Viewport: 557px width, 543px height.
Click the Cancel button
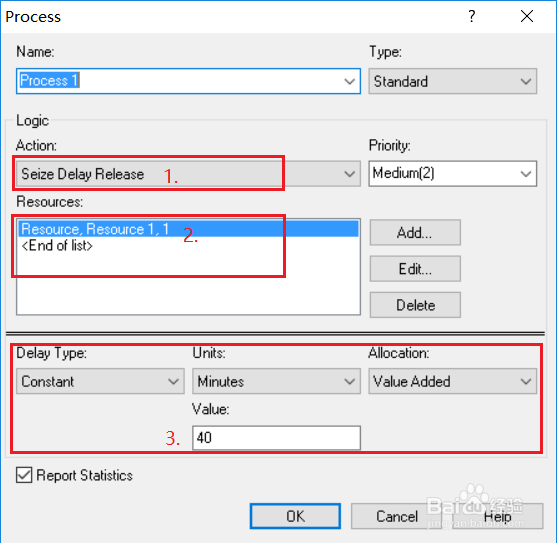click(x=396, y=516)
